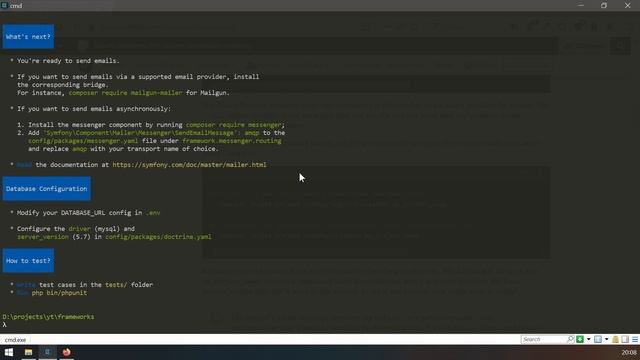
Task: Select the cmd.exe tab
Action: click(16, 340)
